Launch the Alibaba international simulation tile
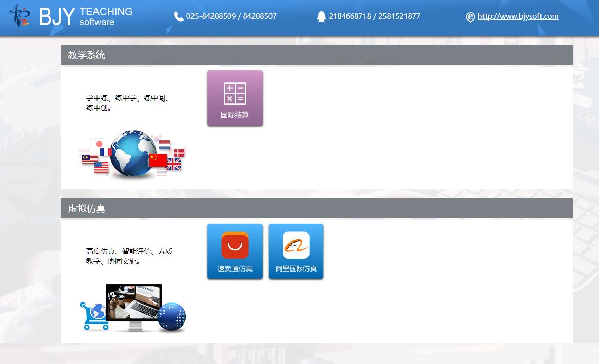The height and width of the screenshot is (364, 599). pos(297,252)
